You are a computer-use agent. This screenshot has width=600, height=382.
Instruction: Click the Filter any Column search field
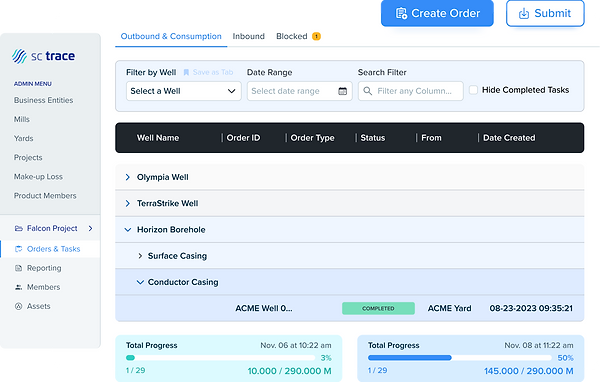411,91
